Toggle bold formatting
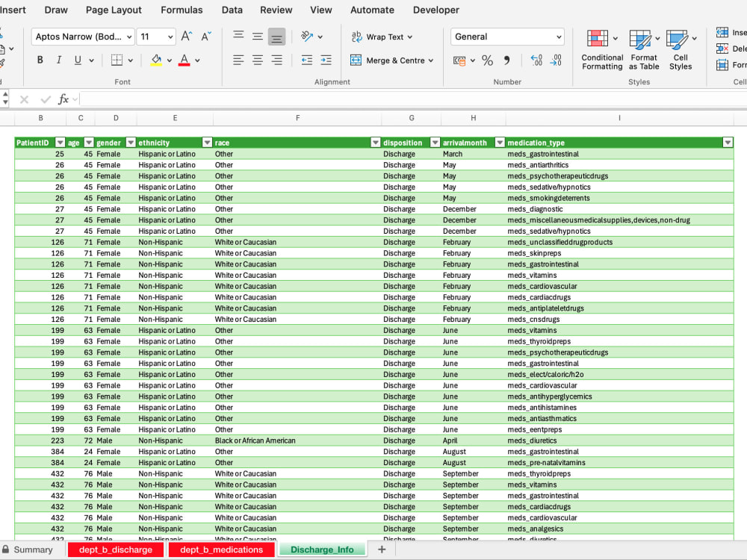Screen dimensions: 747x560 40,60
